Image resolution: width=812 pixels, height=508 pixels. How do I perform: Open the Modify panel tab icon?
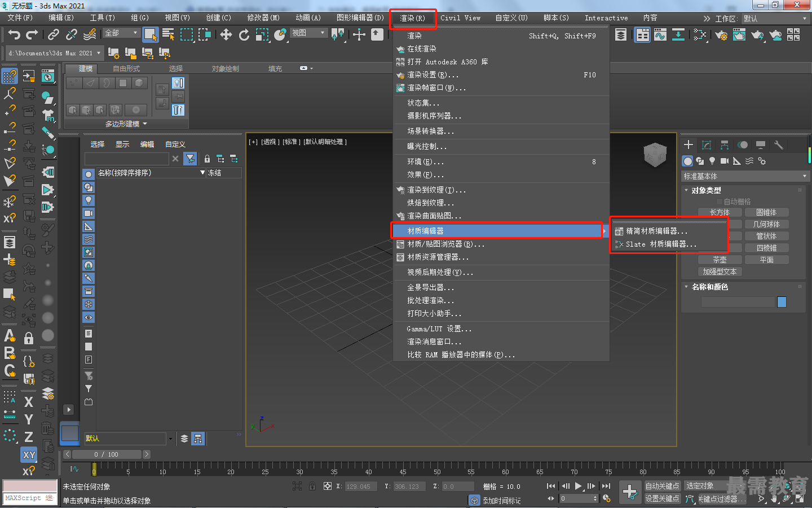click(707, 145)
